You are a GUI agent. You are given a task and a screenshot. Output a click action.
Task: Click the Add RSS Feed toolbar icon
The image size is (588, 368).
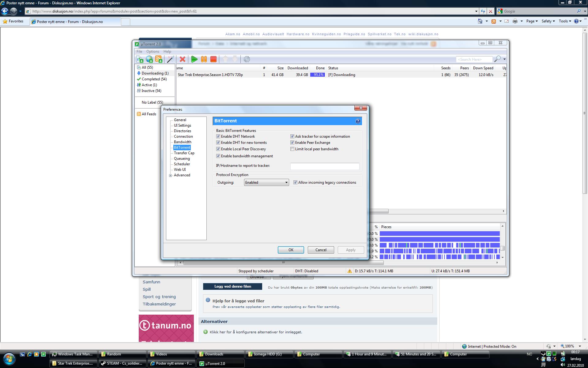159,59
